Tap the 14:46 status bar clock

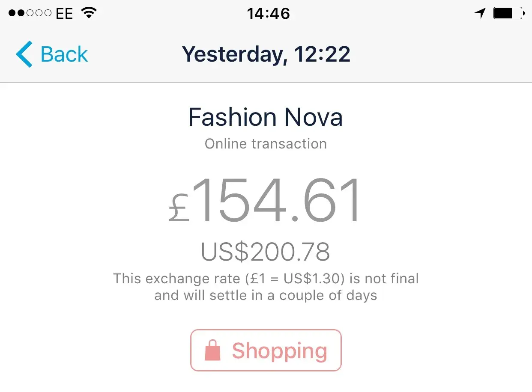click(x=269, y=14)
